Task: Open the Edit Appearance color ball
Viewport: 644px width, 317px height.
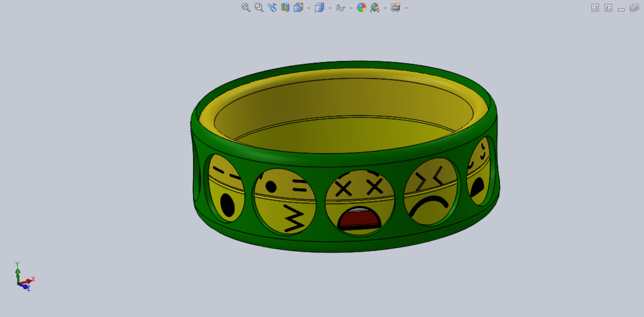Action: (362, 8)
